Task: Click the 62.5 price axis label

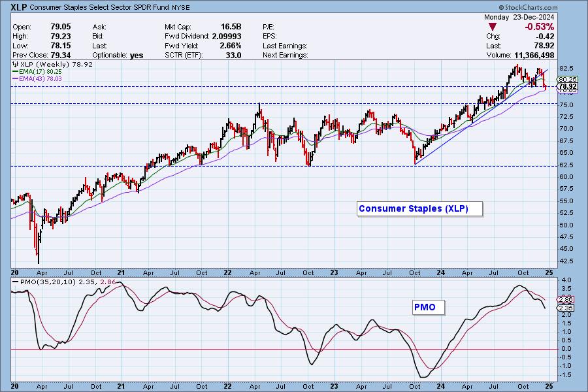Action: point(566,165)
